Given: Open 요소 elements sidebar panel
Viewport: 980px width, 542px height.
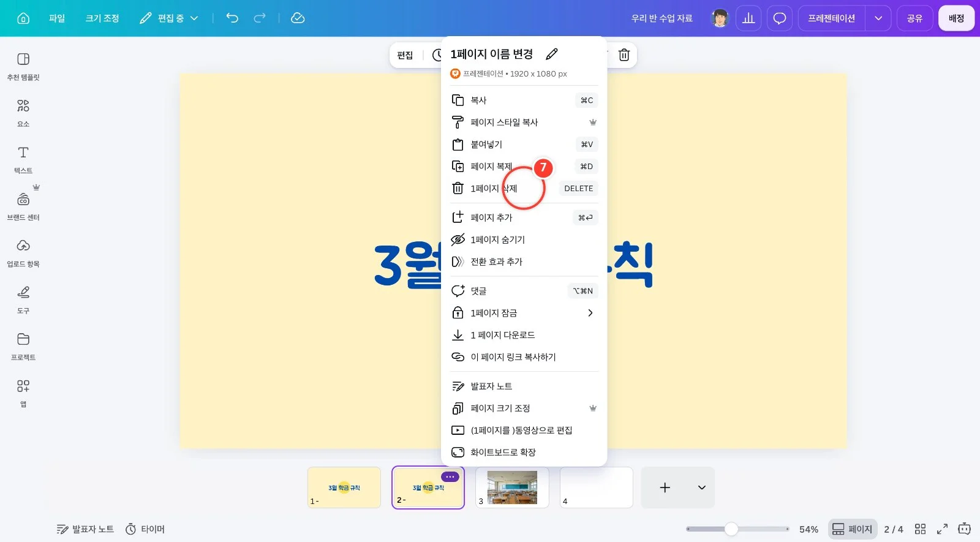Looking at the screenshot, I should pos(23,113).
